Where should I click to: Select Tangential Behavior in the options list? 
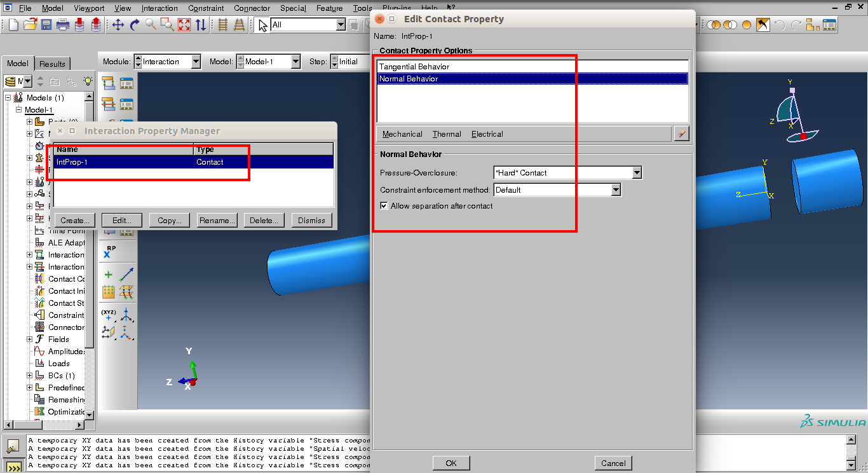[532, 67]
